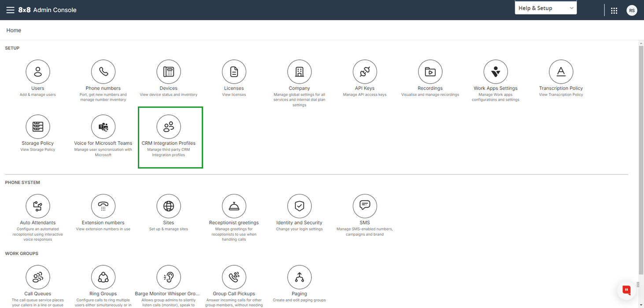Open the Auto Attendants icon
Viewport: 644px width, 308px height.
pyautogui.click(x=38, y=206)
